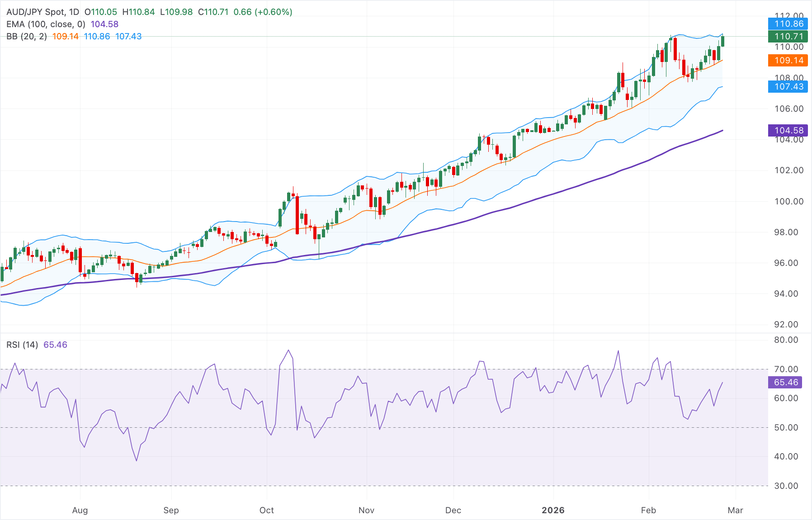
Task: Open the 1D timeframe selector
Action: 72,12
